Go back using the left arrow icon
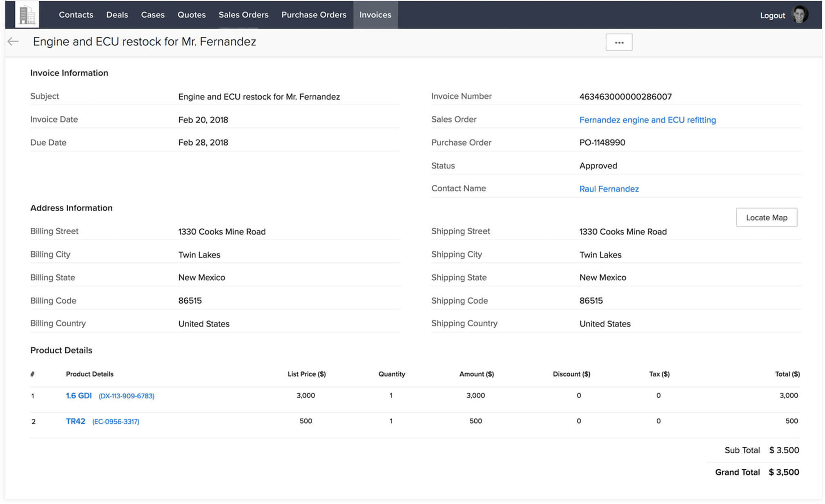Screen dimensions: 825x504 (13, 41)
